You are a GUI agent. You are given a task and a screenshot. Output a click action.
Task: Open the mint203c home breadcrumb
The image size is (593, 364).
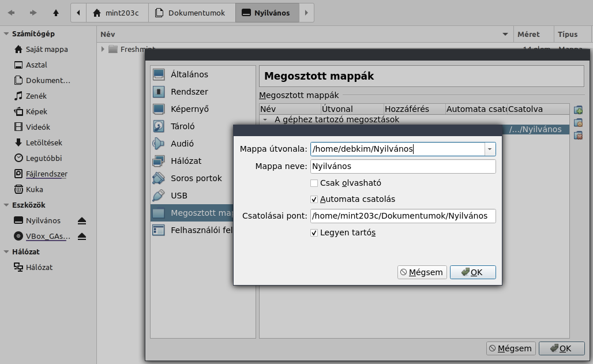(117, 13)
